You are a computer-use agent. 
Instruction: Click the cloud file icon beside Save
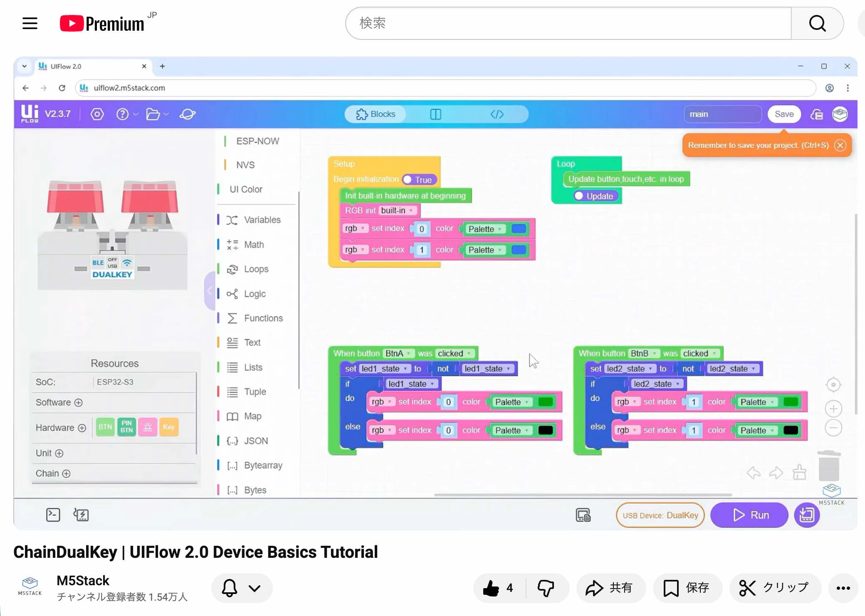(x=817, y=114)
